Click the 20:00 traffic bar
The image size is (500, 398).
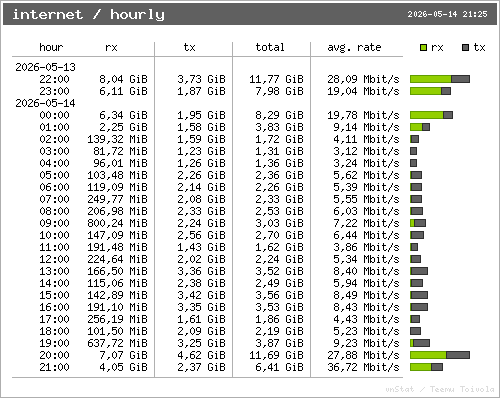click(x=440, y=355)
